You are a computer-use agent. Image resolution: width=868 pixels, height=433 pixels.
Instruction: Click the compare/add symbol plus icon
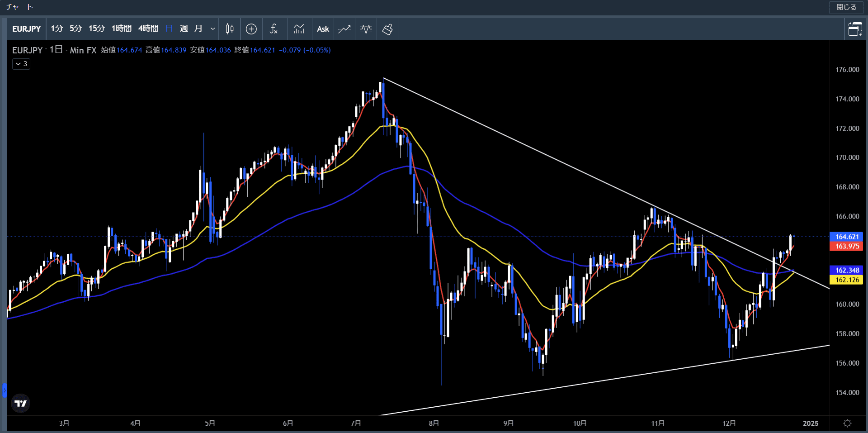coord(251,29)
